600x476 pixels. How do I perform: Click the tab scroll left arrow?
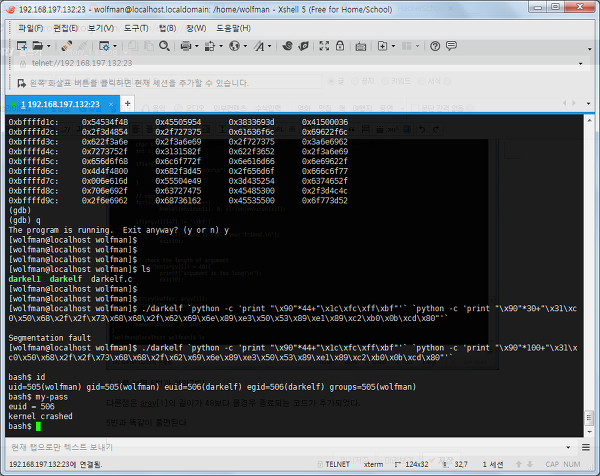tap(564, 103)
